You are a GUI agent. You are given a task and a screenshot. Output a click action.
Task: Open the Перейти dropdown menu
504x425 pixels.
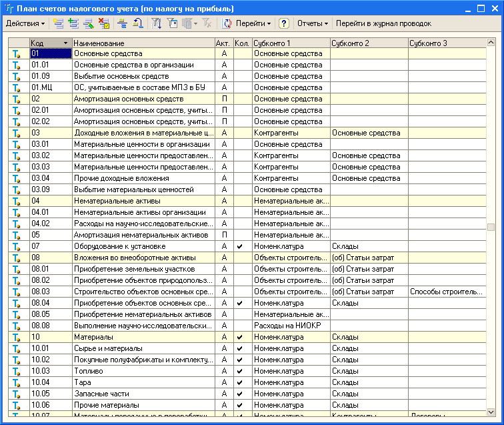[253, 23]
